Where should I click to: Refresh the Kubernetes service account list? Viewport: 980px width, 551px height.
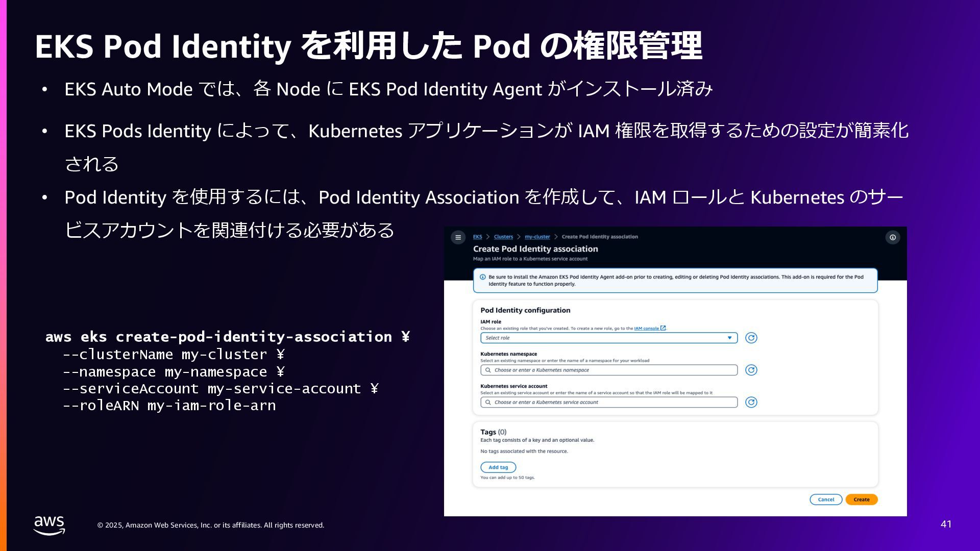click(751, 402)
